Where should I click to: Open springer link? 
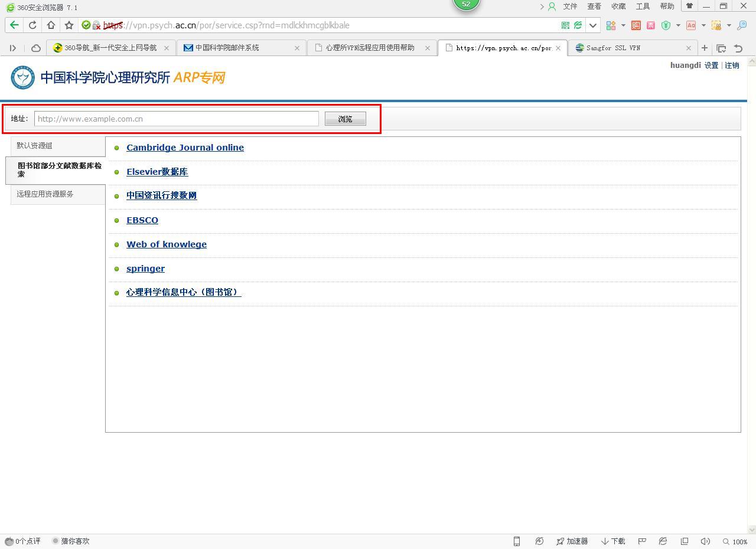145,269
